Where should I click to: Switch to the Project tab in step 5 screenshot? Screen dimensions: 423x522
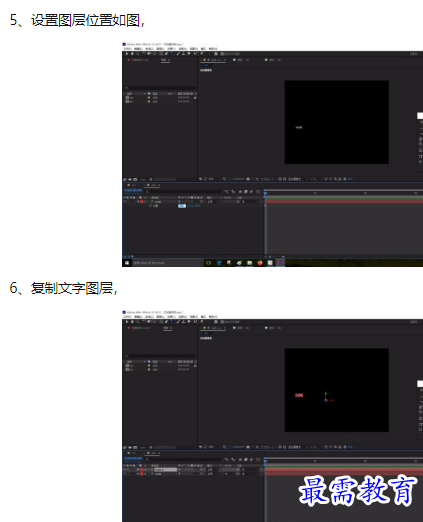165,60
